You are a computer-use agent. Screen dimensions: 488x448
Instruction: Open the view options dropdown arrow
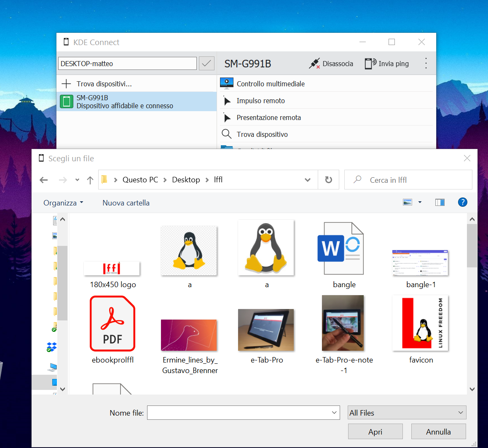pos(420,202)
